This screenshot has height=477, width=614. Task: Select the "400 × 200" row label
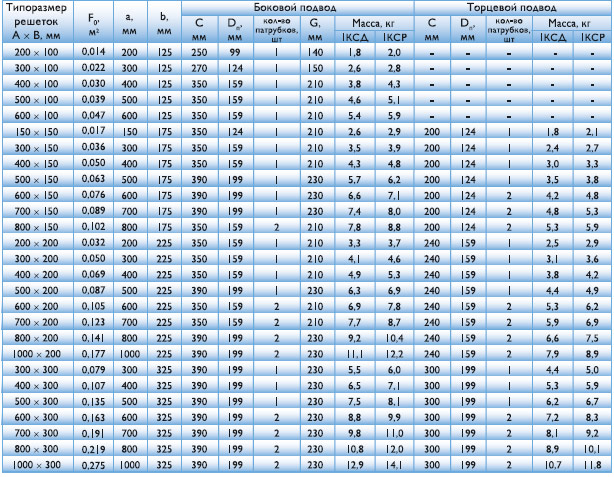pyautogui.click(x=36, y=275)
